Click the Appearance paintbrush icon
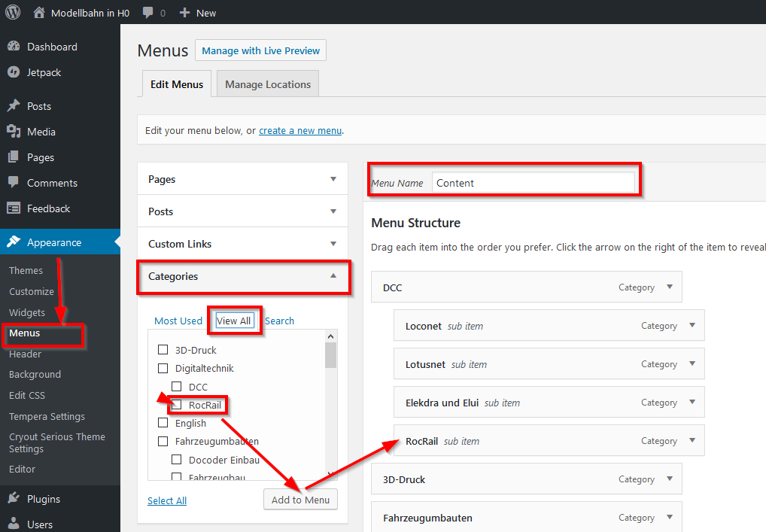Image resolution: width=766 pixels, height=532 pixels. pyautogui.click(x=14, y=242)
